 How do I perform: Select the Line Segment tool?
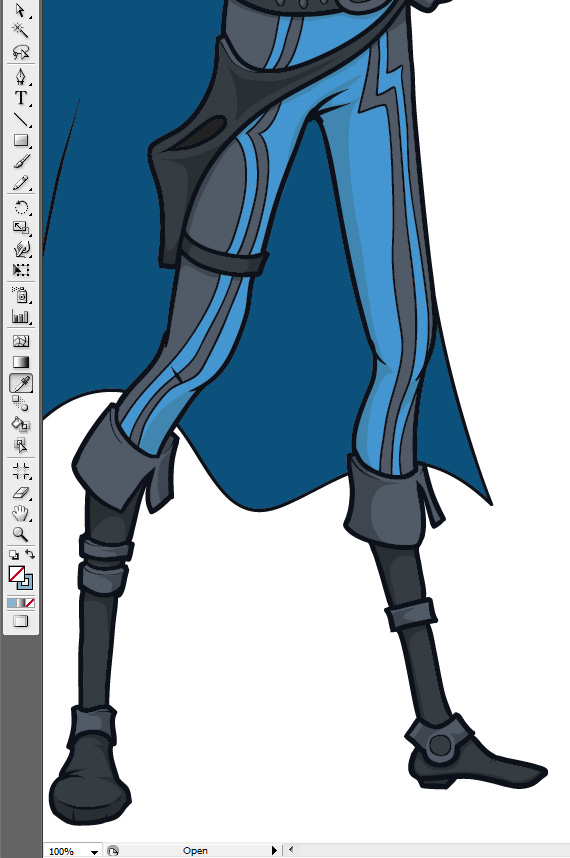(20, 119)
